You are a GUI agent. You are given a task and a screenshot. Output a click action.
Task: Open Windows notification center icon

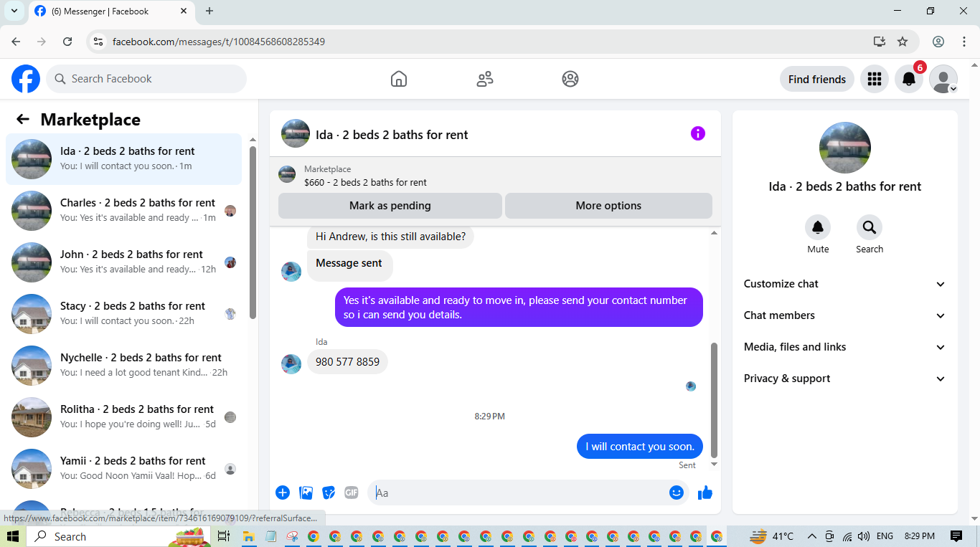click(x=956, y=536)
